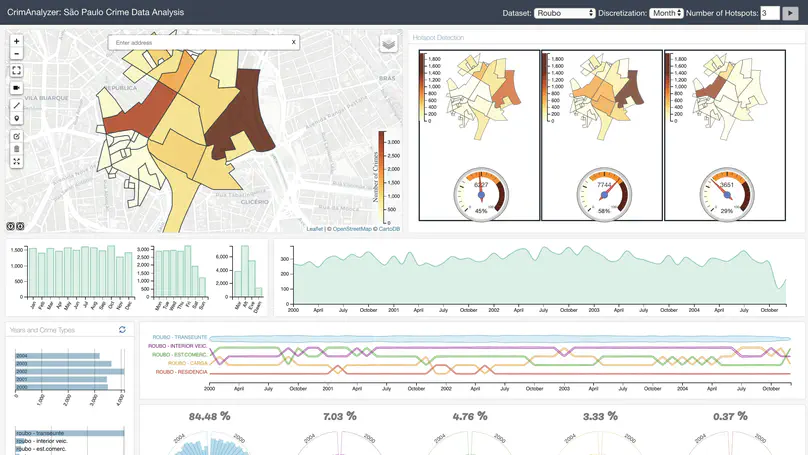Click the delete layers trash icon

(16, 149)
